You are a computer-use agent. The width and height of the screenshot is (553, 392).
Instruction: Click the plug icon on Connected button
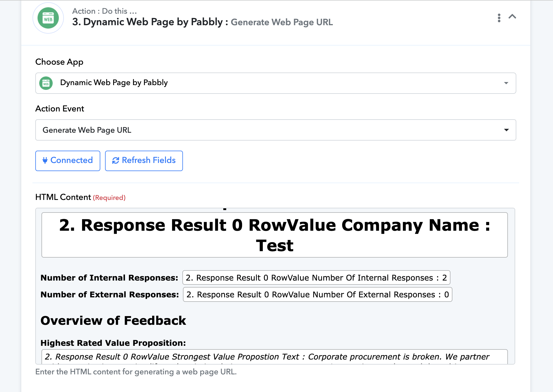(x=45, y=160)
